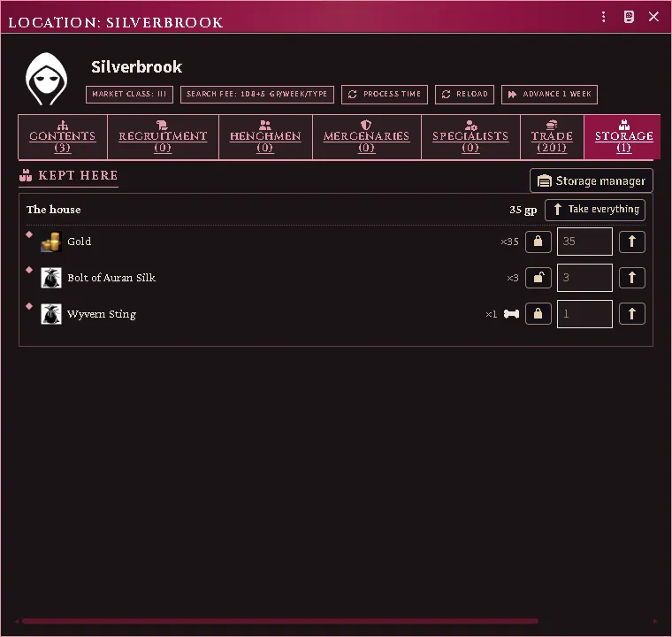The image size is (672, 637).
Task: Click the pink diamond beside Gold
Action: click(x=29, y=234)
